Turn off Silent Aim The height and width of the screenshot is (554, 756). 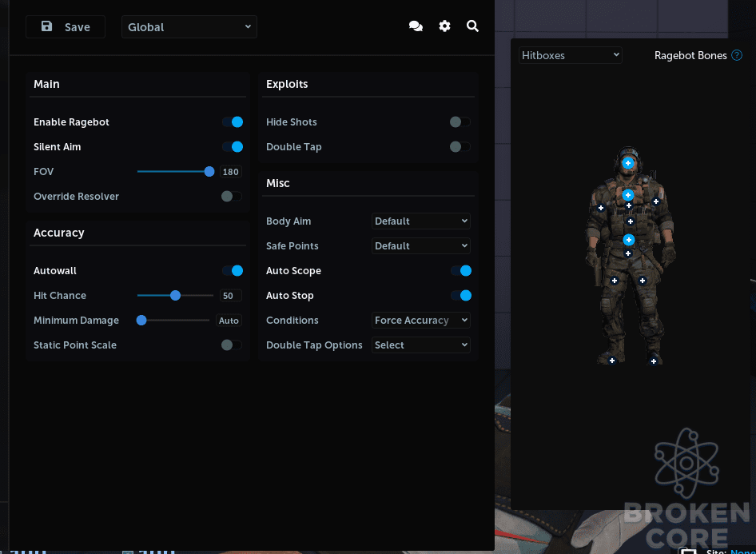[x=233, y=146]
